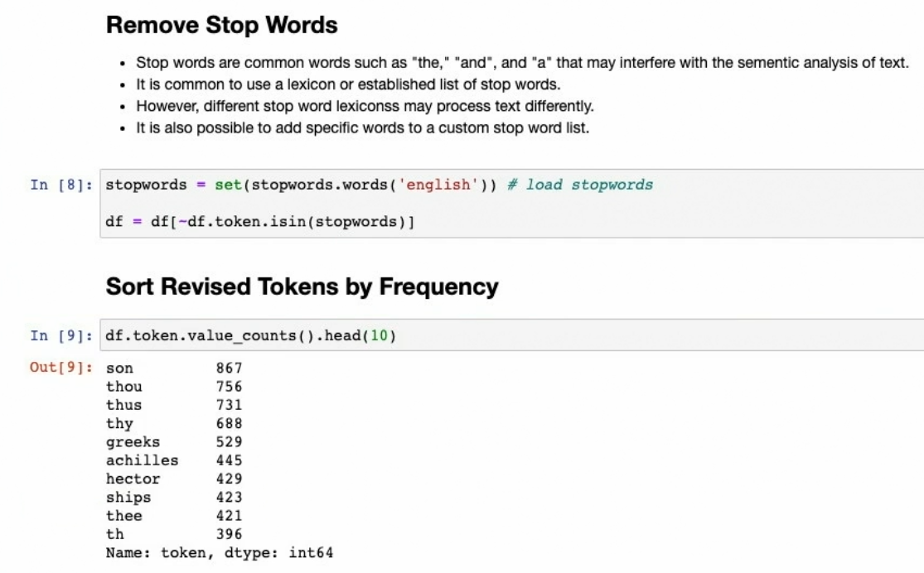
Task: Click the "Remove Stop Words" heading
Action: [x=221, y=26]
